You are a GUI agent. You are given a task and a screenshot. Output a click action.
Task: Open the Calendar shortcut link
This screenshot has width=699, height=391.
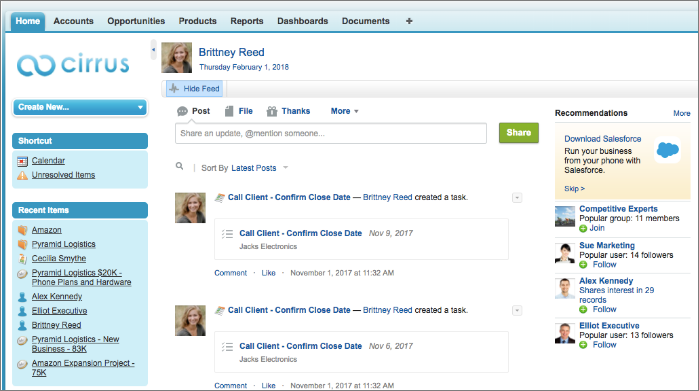(x=48, y=161)
